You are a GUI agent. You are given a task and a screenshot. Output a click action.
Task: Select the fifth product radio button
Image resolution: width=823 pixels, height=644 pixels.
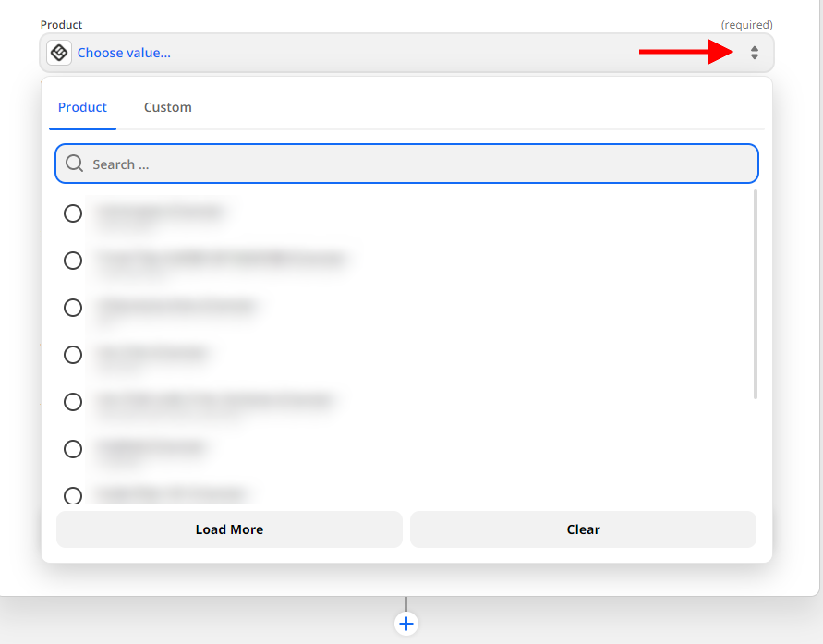point(73,402)
